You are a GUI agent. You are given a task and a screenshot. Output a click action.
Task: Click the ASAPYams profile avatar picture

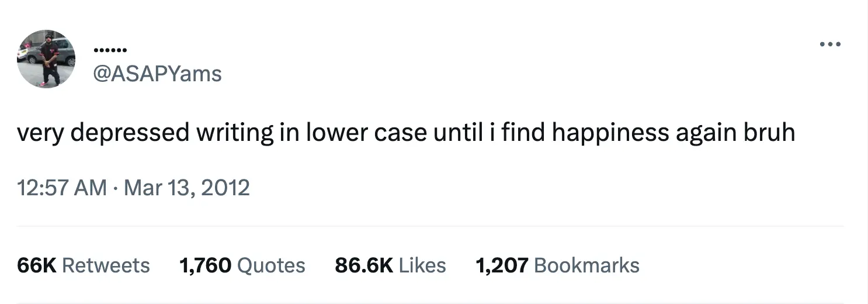(46, 59)
